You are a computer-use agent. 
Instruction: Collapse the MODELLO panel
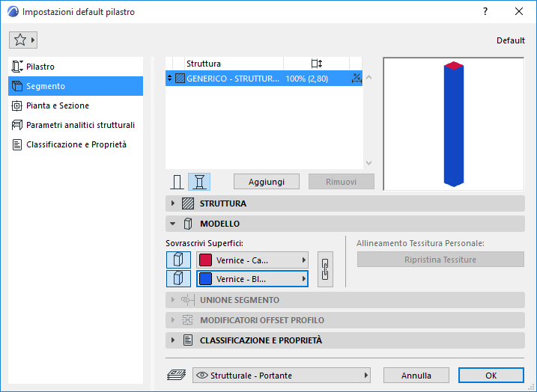172,224
